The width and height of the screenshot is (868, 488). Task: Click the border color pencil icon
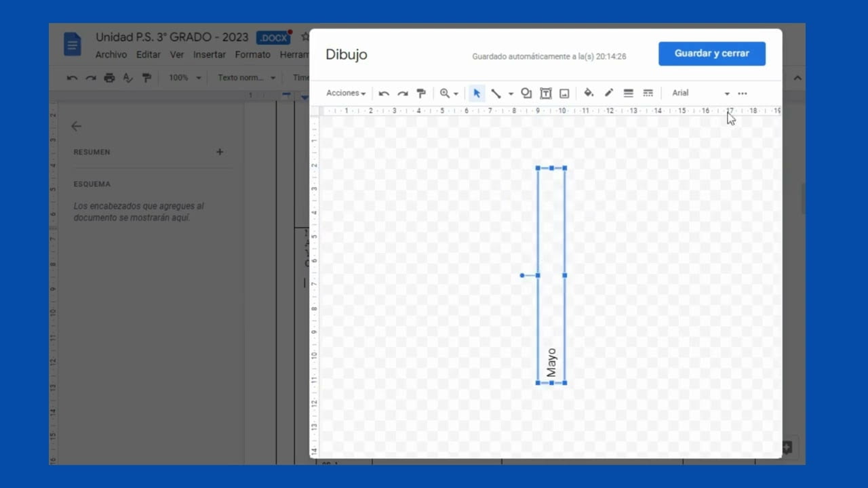pyautogui.click(x=609, y=93)
